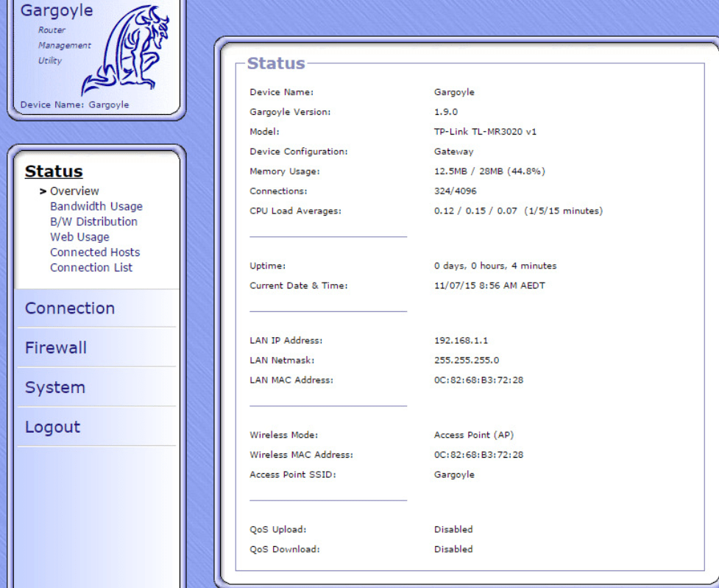Select the LAN IP address 192.168.1.1
Screen dimensions: 719x588
(x=461, y=341)
